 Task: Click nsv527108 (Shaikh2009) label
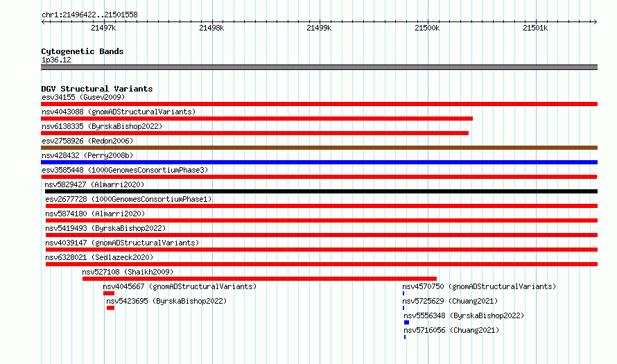click(x=128, y=272)
